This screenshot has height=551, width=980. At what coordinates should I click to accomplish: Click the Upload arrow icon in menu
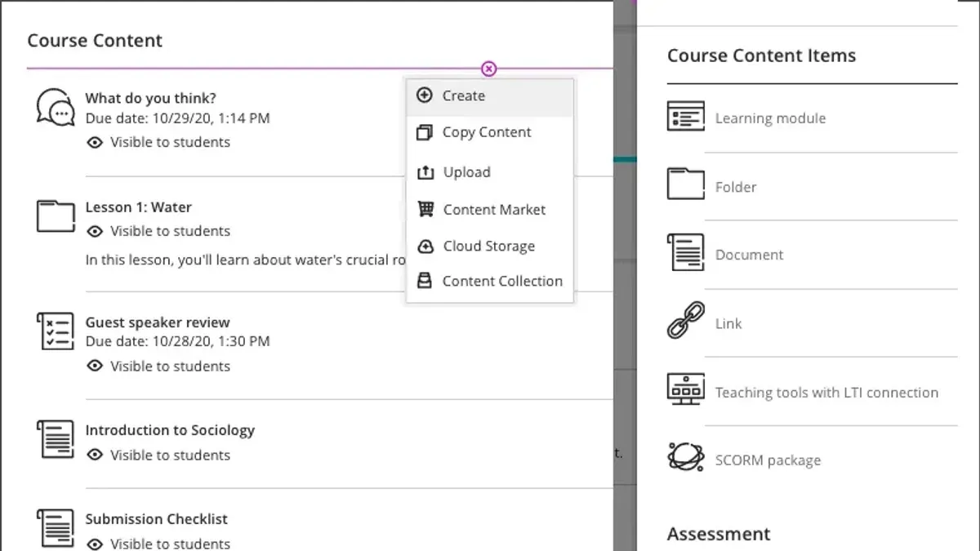pyautogui.click(x=425, y=172)
